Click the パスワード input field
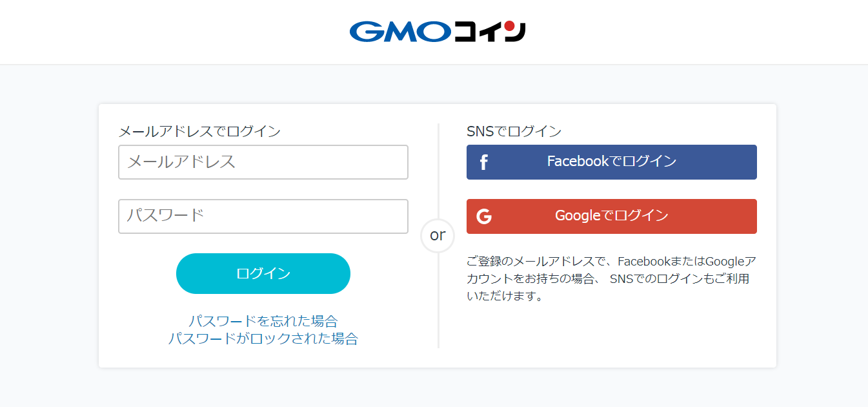The height and width of the screenshot is (407, 868). [x=263, y=216]
